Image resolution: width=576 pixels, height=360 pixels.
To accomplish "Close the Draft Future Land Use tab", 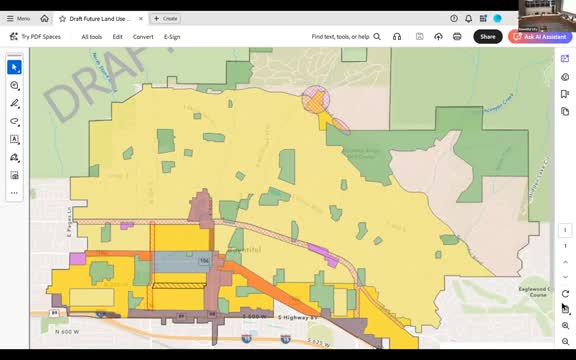I will click(x=141, y=18).
